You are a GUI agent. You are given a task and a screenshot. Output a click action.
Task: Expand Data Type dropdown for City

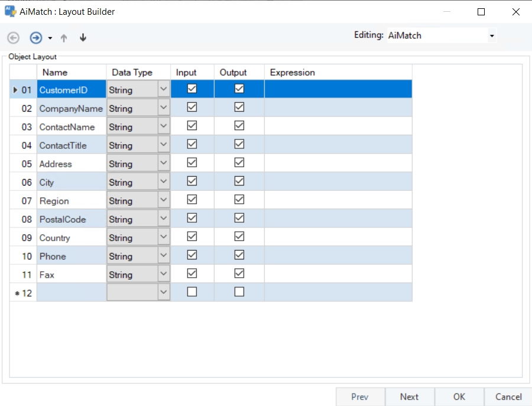pyautogui.click(x=164, y=182)
